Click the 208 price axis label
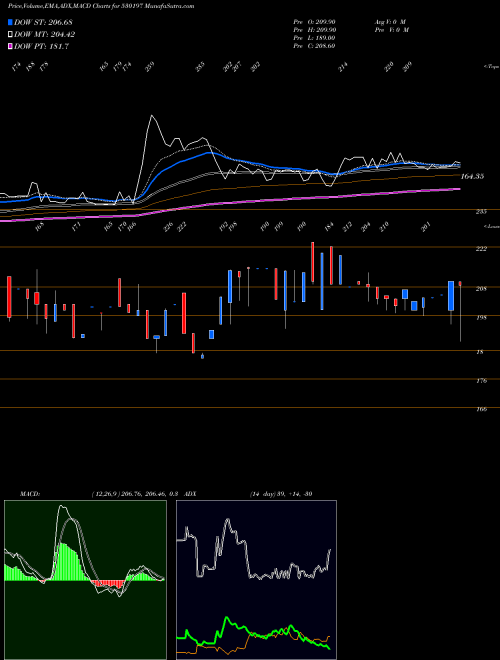The image size is (500, 660). click(481, 289)
